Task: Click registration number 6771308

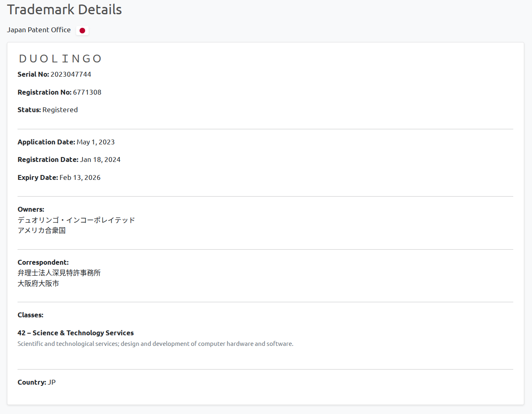Action: pyautogui.click(x=87, y=92)
